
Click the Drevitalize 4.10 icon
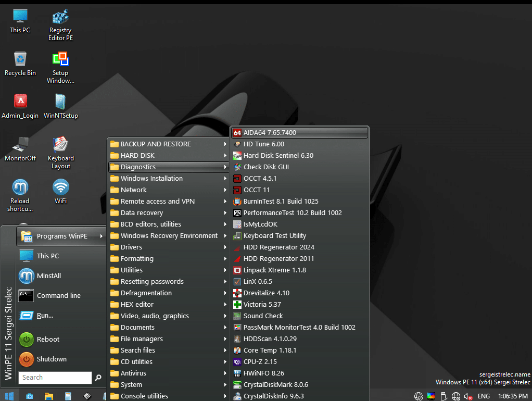click(x=237, y=293)
